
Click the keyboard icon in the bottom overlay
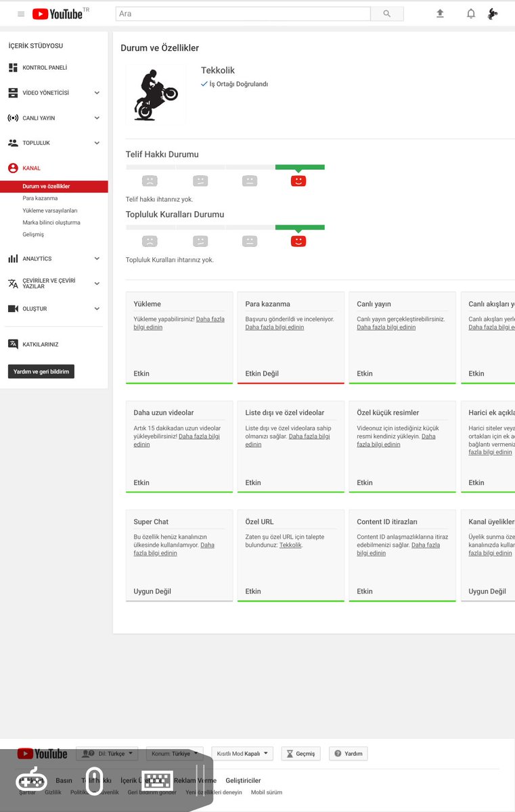tap(157, 780)
